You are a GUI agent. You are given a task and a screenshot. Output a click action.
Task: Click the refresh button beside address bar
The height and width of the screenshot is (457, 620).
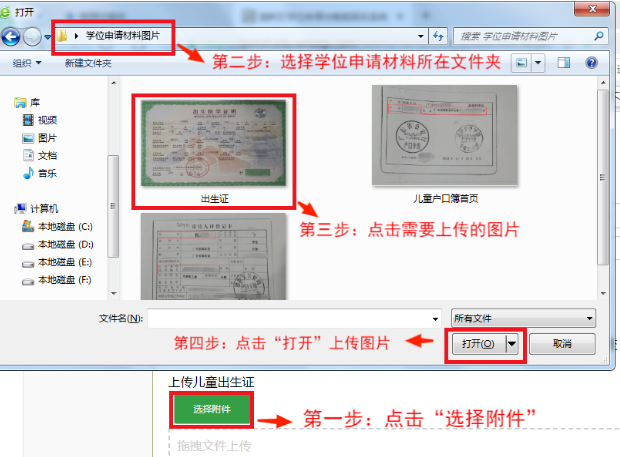438,36
